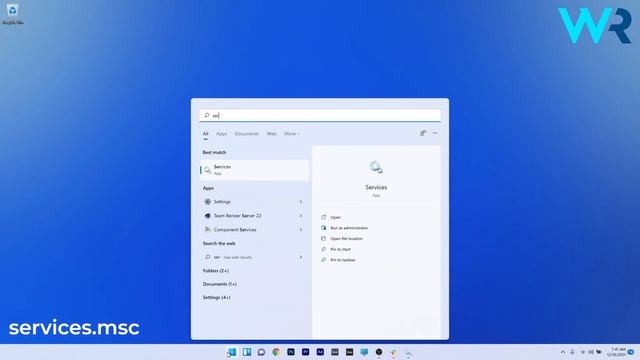
Task: Open the notification count badge
Action: click(x=631, y=352)
